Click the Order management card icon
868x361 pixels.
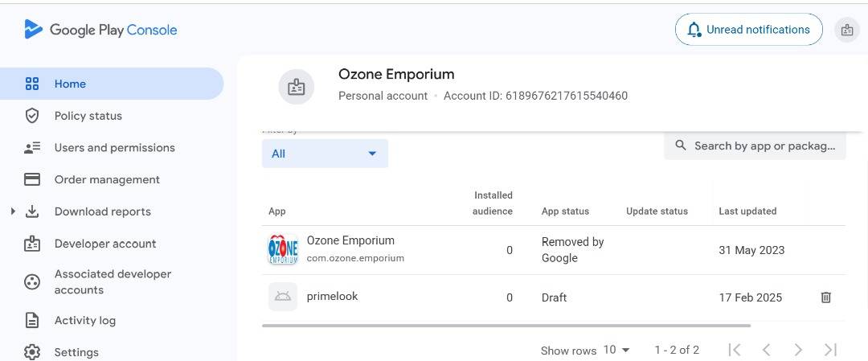point(32,179)
